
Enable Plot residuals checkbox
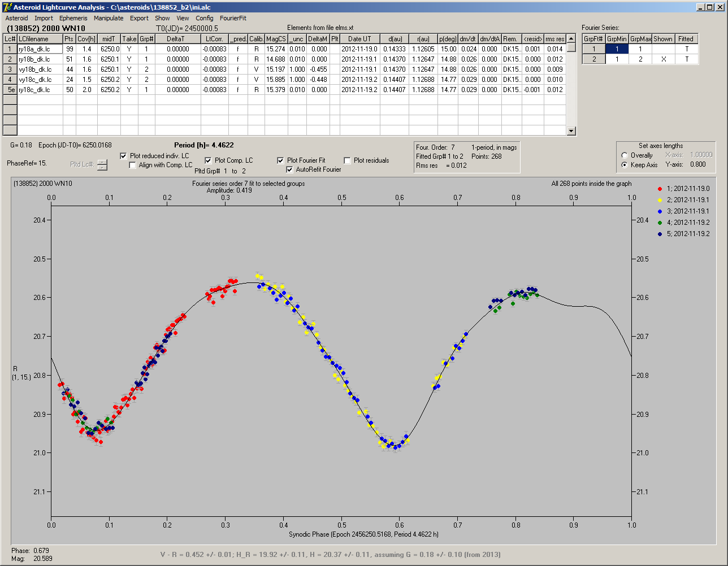point(347,160)
